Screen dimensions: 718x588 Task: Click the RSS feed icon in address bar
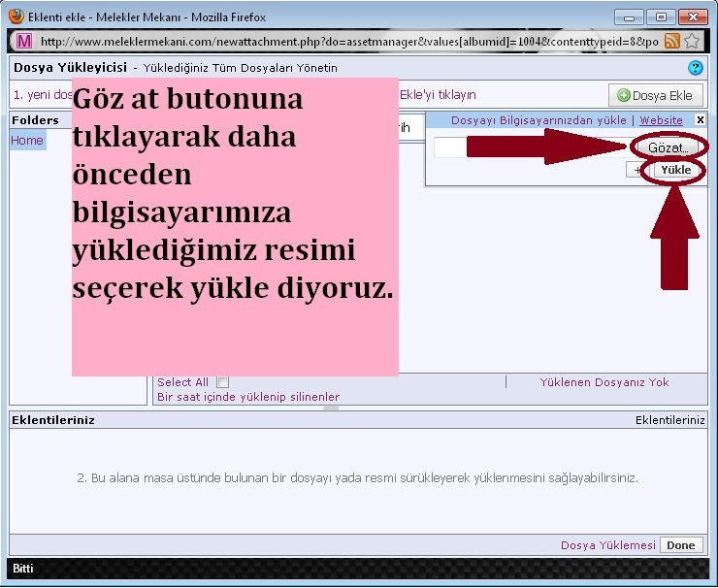[x=671, y=42]
